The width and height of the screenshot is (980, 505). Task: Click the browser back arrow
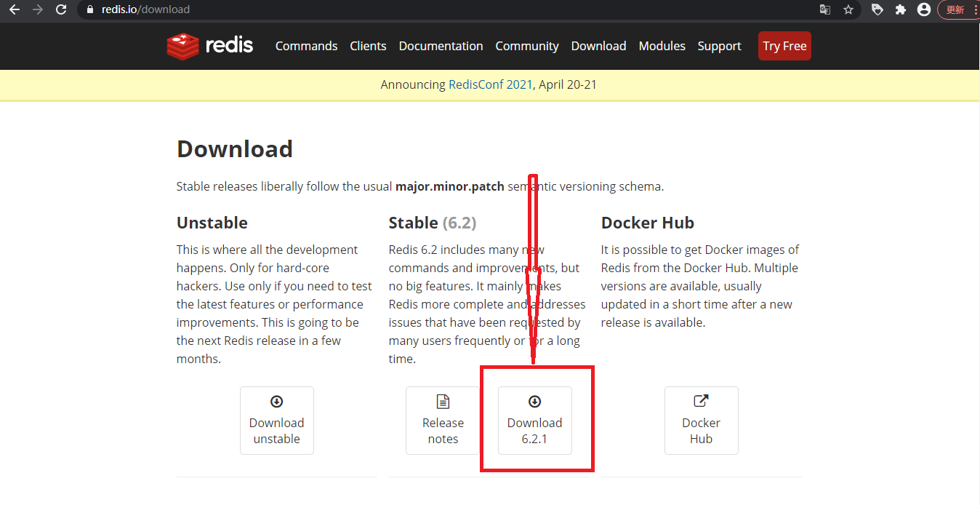pyautogui.click(x=14, y=9)
